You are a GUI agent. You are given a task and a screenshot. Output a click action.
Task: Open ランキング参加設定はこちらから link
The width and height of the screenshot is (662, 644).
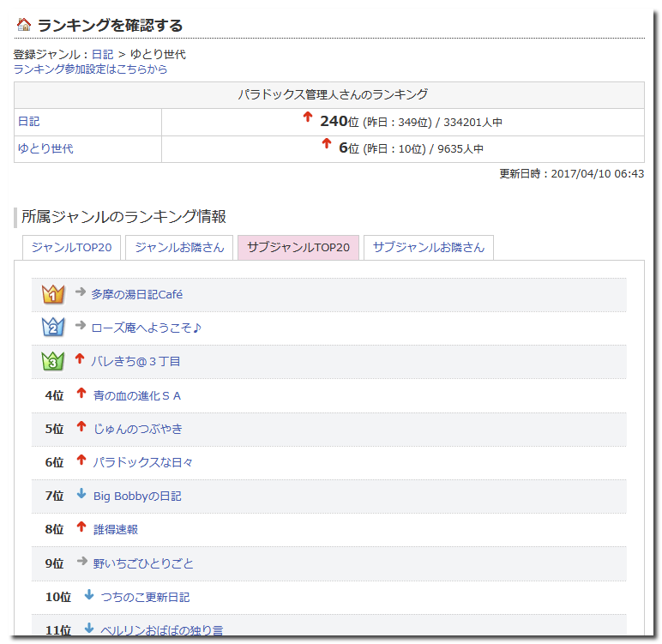(x=90, y=69)
